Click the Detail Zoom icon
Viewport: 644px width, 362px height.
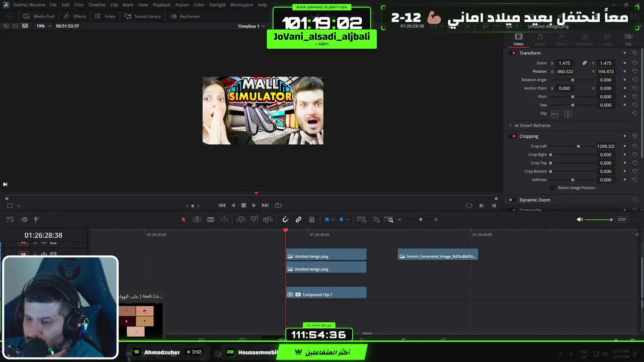[376, 219]
